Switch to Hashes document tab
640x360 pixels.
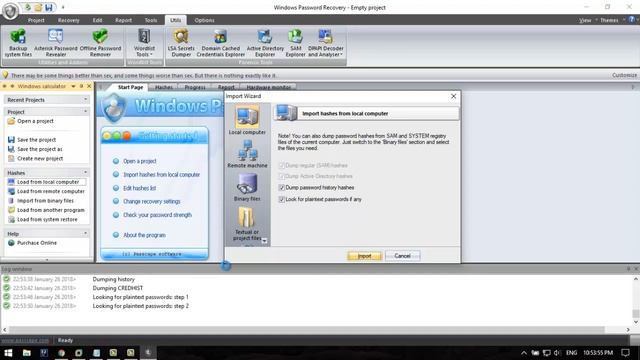point(164,87)
